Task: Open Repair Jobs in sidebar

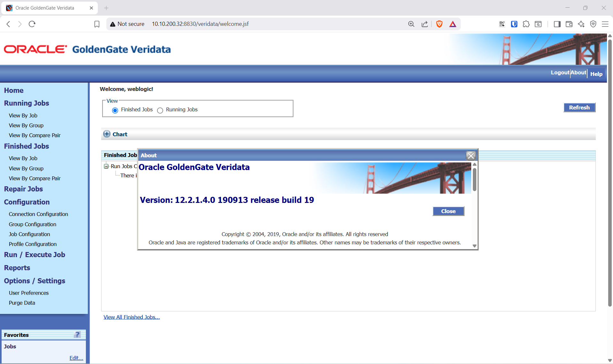Action: coord(23,189)
